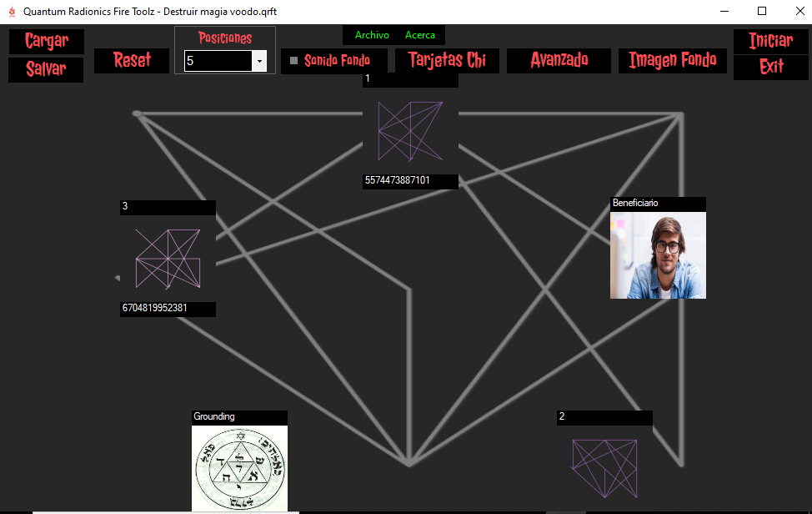Click the Beneficiario photo

click(x=658, y=255)
